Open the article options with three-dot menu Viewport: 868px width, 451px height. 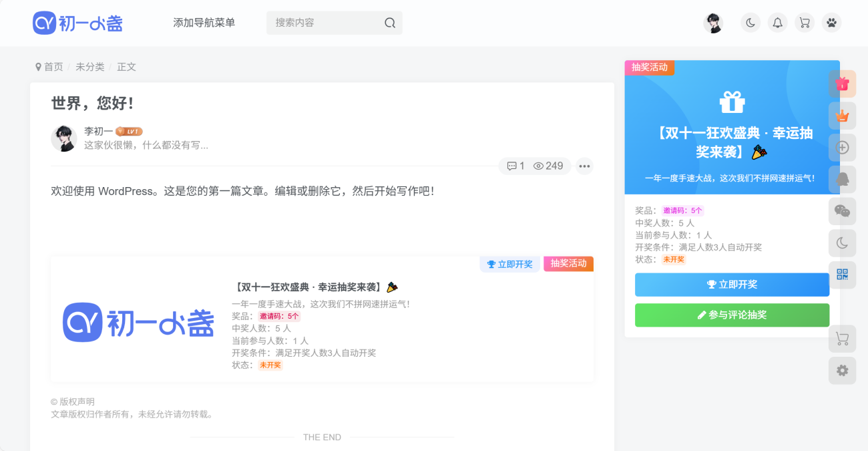[x=584, y=166]
